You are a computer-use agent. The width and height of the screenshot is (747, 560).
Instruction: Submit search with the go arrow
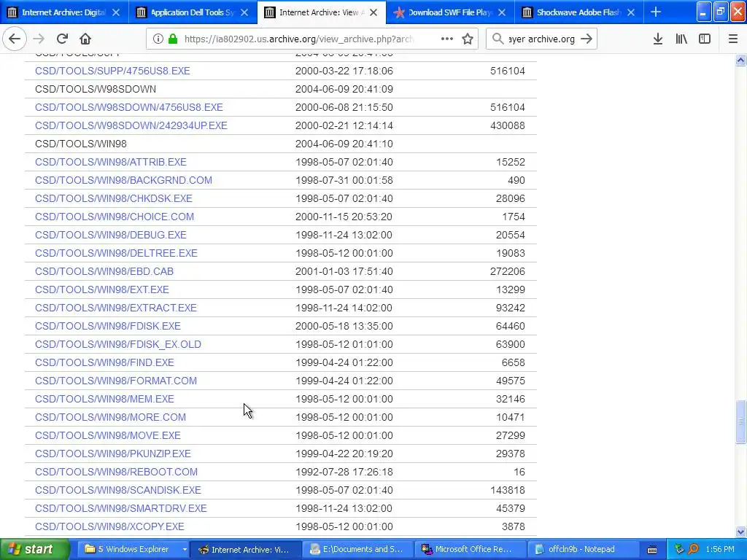[587, 39]
